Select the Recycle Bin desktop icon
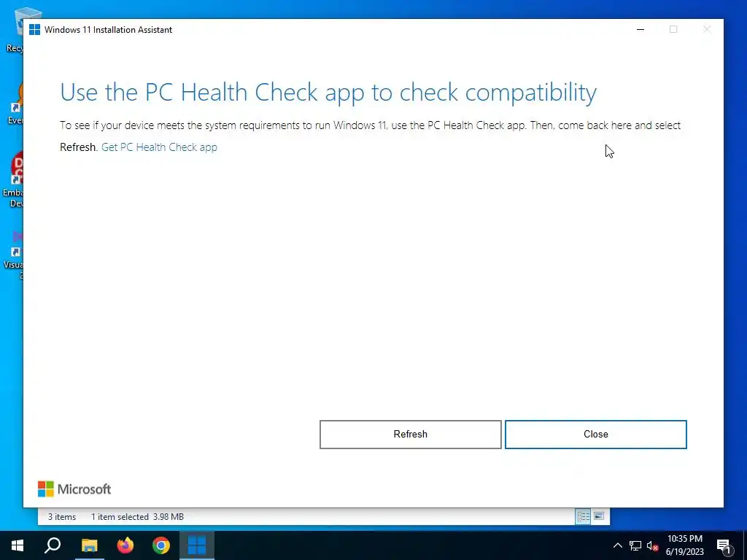This screenshot has height=560, width=747. point(15,29)
